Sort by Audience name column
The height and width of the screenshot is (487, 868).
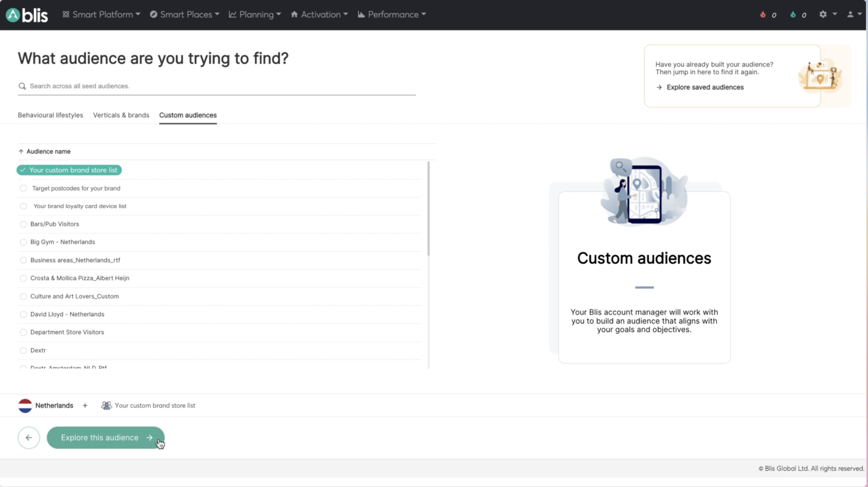[44, 151]
